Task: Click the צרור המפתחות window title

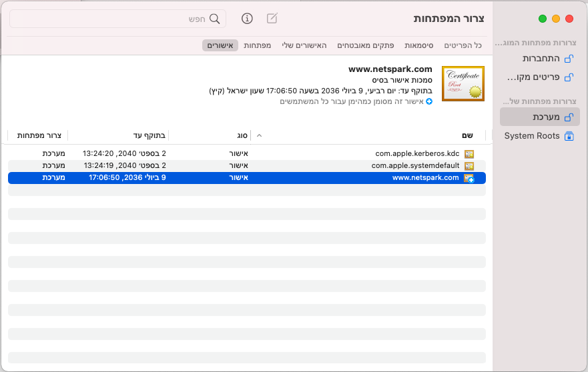Action: click(x=449, y=19)
